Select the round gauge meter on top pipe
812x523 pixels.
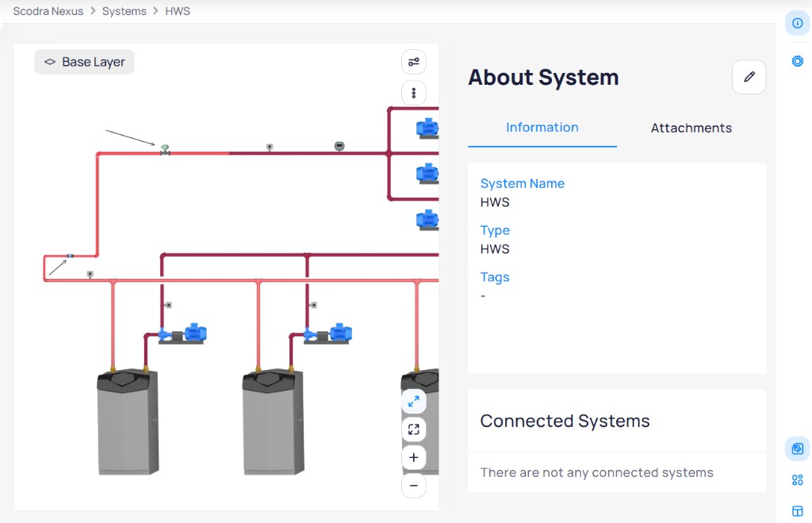click(339, 147)
